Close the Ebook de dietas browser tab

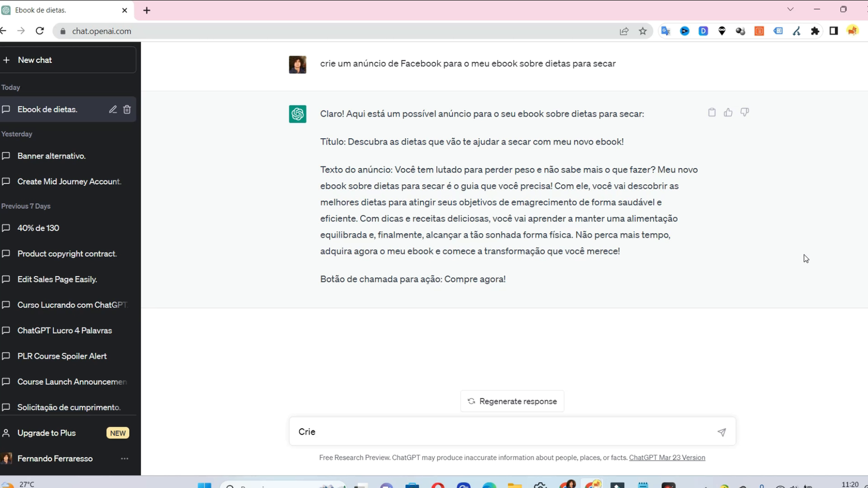point(125,10)
